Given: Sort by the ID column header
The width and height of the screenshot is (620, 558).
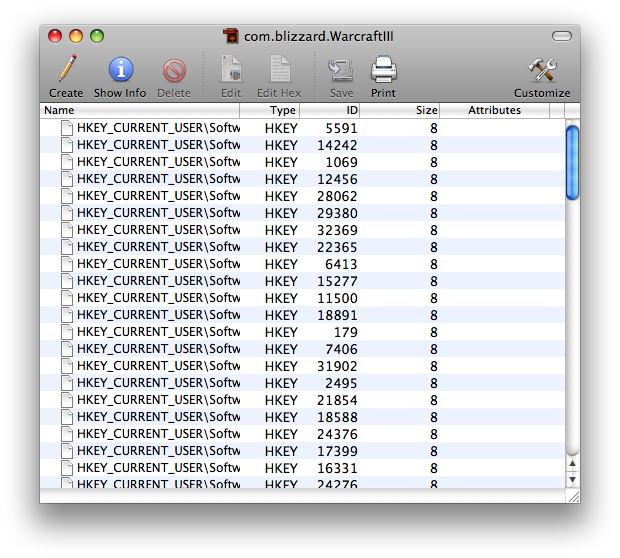Looking at the screenshot, I should tap(329, 110).
